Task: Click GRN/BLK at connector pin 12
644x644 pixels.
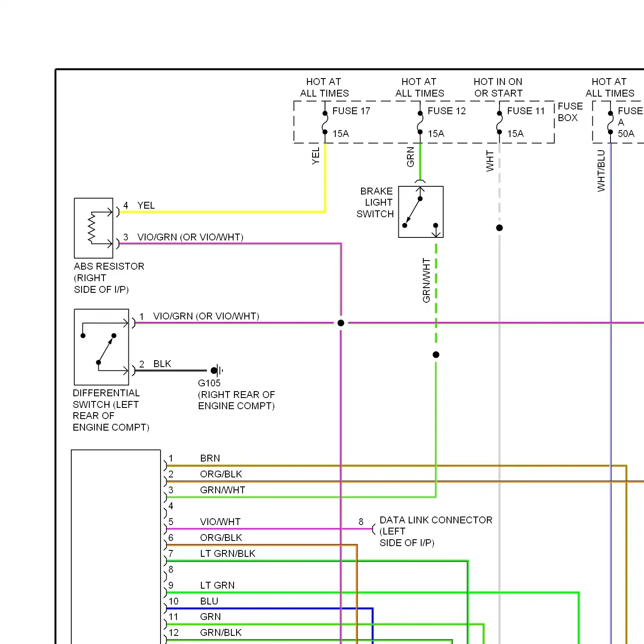Action: pyautogui.click(x=221, y=632)
